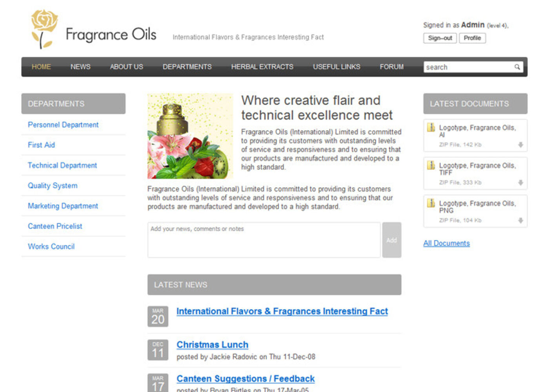
Task: Open the Profile button
Action: (x=472, y=38)
